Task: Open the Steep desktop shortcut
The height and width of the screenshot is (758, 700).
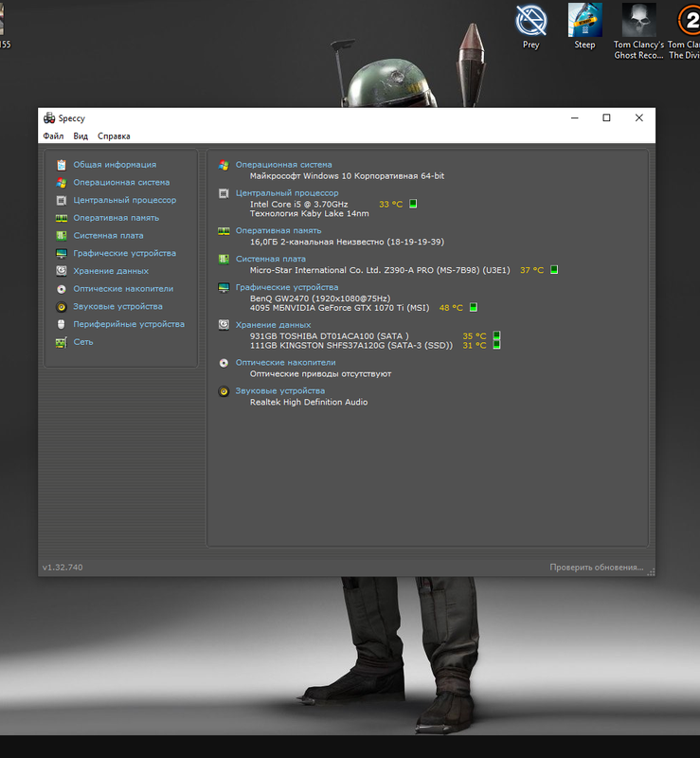Action: [584, 27]
